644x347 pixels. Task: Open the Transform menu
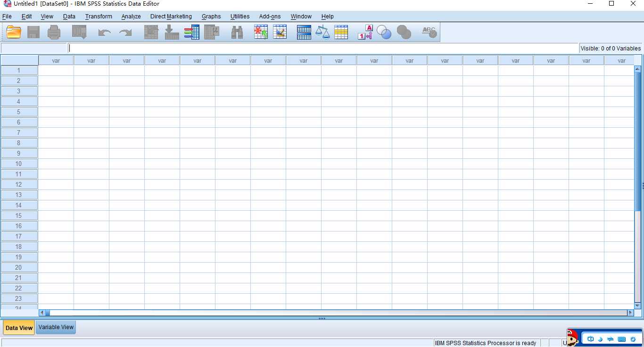[x=99, y=16]
